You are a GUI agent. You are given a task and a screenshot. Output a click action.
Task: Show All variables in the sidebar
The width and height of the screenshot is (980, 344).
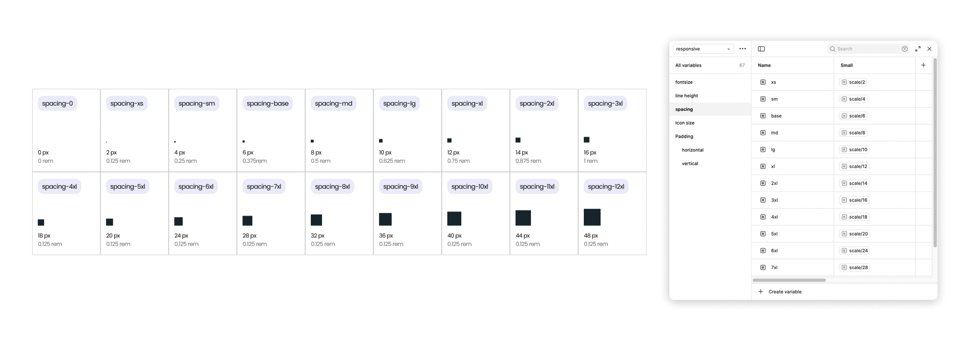(x=688, y=65)
